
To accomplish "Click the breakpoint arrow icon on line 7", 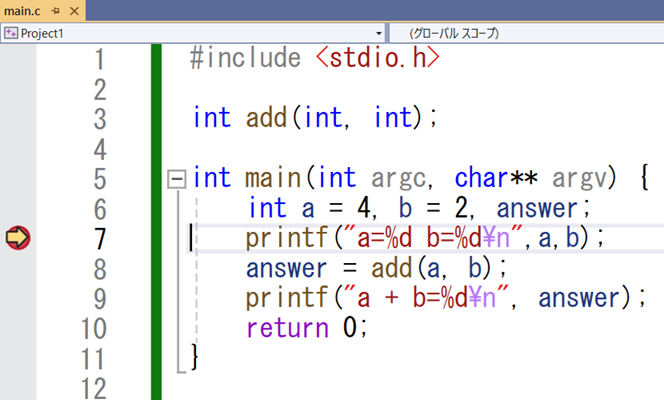I will 18,238.
